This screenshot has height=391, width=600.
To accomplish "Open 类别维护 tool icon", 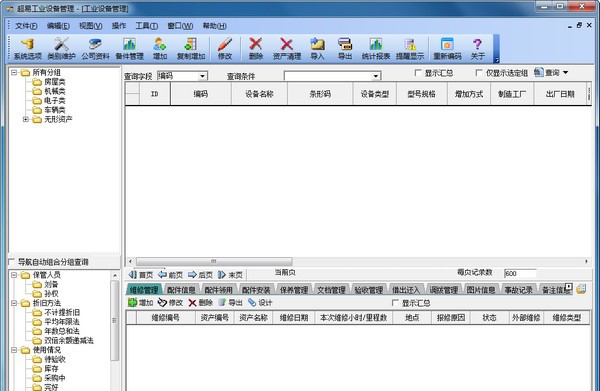I will point(61,49).
